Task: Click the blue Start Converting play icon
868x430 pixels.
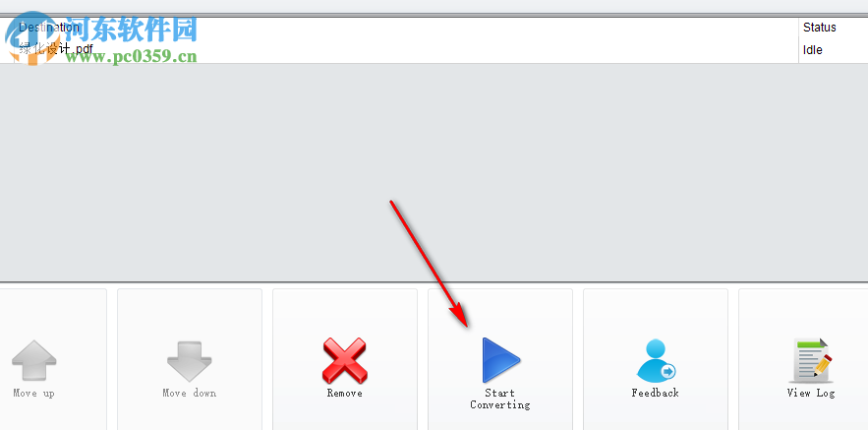Action: [x=500, y=360]
